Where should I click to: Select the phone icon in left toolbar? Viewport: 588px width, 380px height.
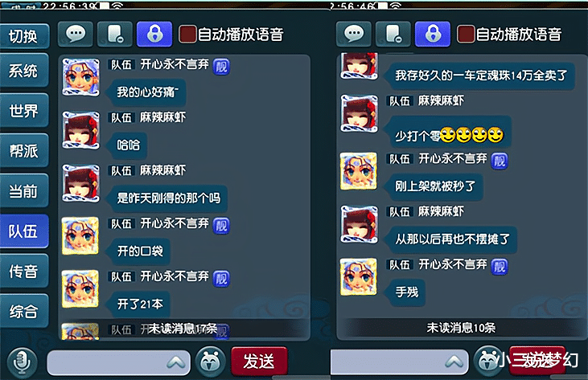click(x=115, y=35)
